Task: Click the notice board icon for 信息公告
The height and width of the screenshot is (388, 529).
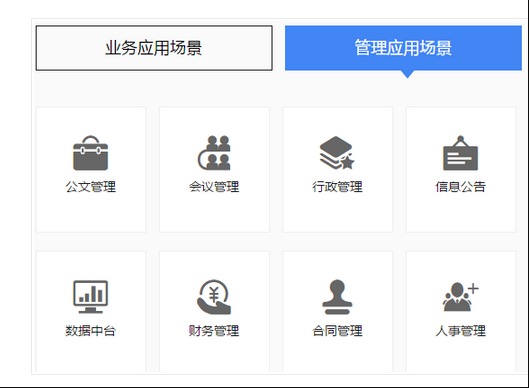Action: pos(461,153)
